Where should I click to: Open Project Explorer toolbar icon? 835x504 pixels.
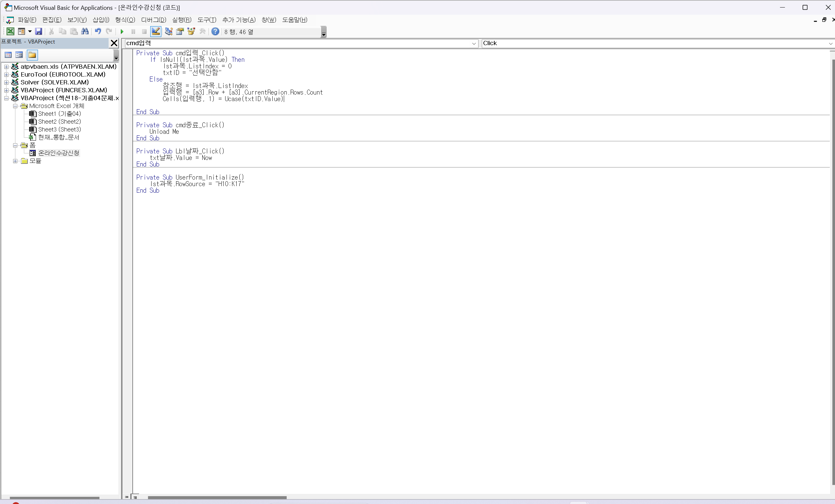169,31
